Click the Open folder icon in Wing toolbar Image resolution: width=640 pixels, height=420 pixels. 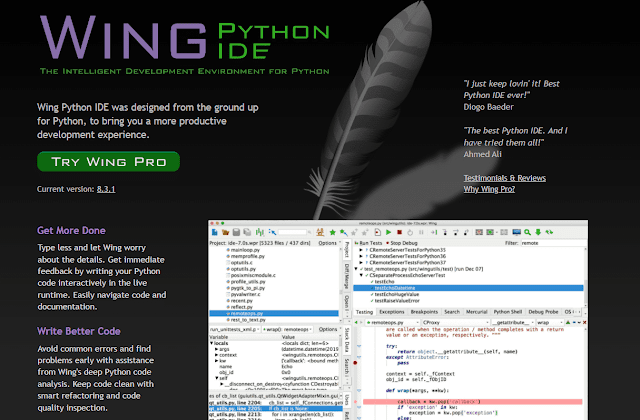coord(225,232)
